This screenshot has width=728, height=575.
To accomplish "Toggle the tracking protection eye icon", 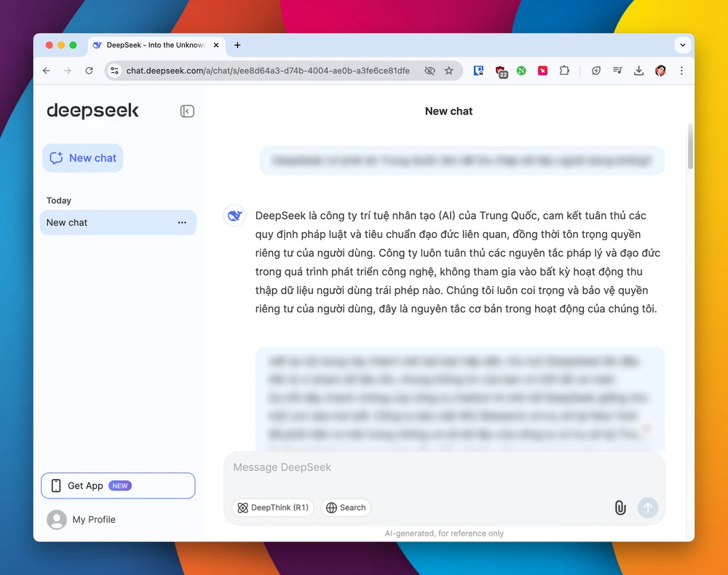I will [x=430, y=71].
